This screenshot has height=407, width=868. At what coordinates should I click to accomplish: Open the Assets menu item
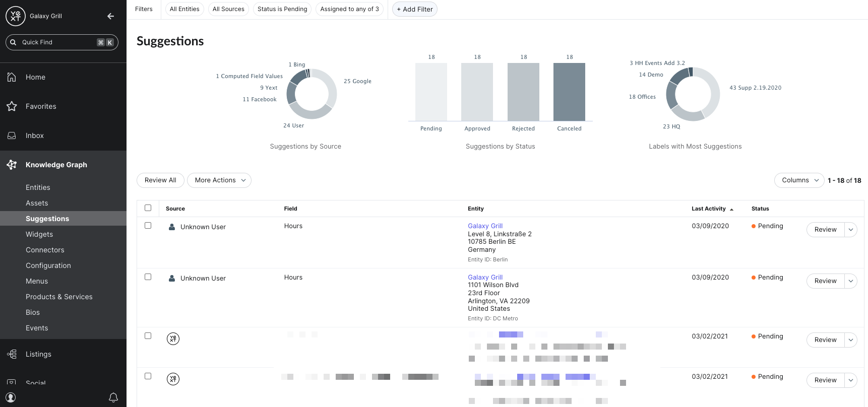tap(37, 203)
